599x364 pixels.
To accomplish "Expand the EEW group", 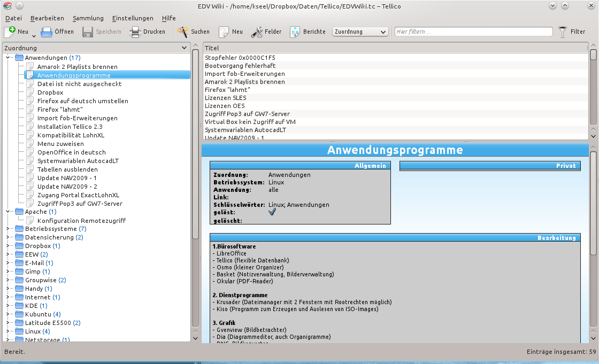I will coord(7,254).
